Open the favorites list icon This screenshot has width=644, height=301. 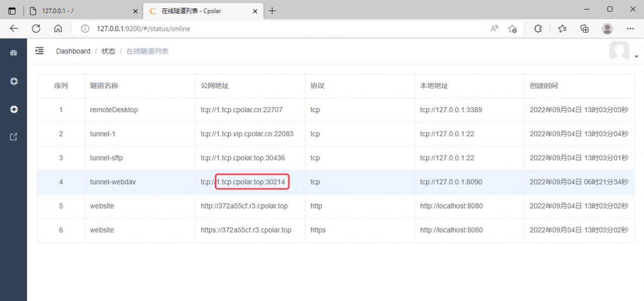(x=562, y=29)
